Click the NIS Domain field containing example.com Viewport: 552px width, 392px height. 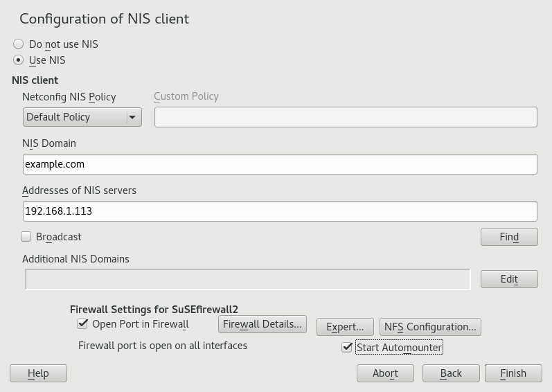(x=279, y=164)
